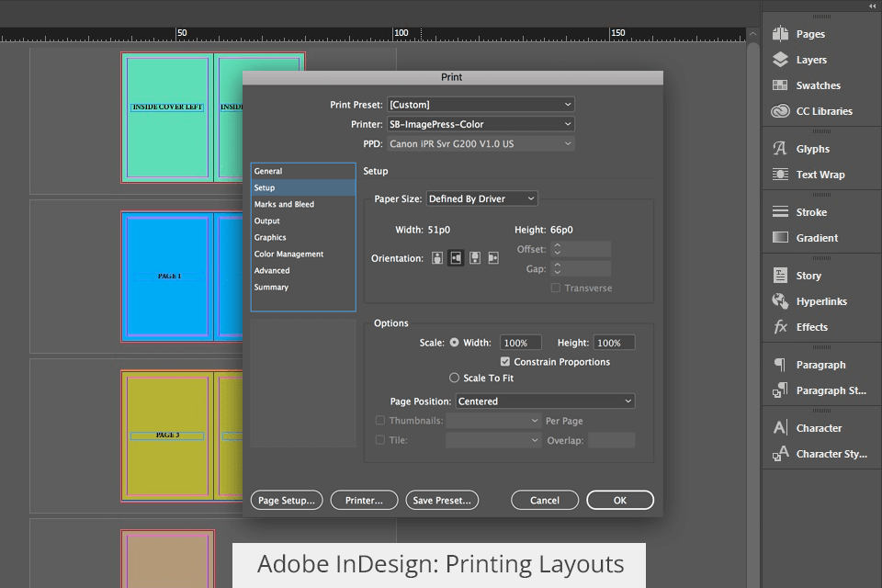Open the Printer dropdown
This screenshot has width=882, height=588.
(x=481, y=124)
